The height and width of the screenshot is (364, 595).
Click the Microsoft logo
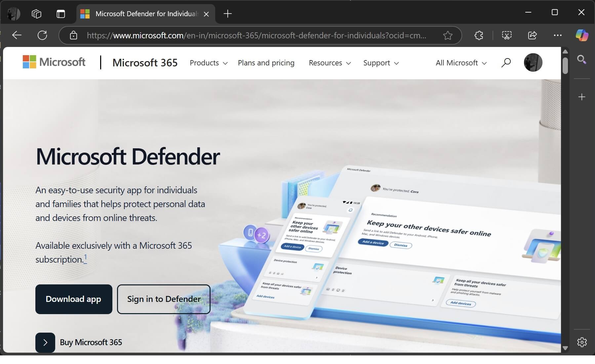(x=54, y=62)
